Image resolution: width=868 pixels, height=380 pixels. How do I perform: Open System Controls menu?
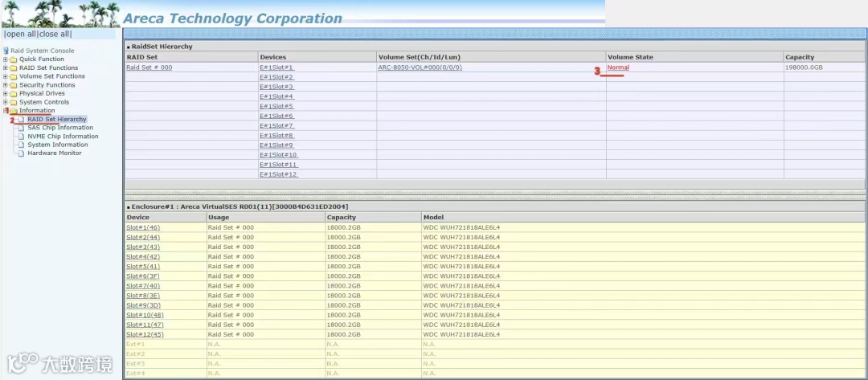pyautogui.click(x=44, y=102)
